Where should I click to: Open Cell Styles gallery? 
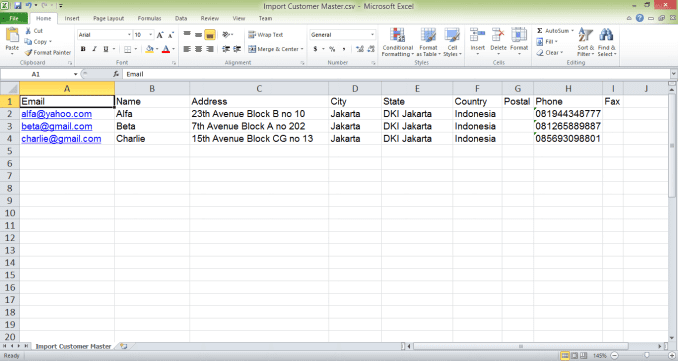point(452,42)
